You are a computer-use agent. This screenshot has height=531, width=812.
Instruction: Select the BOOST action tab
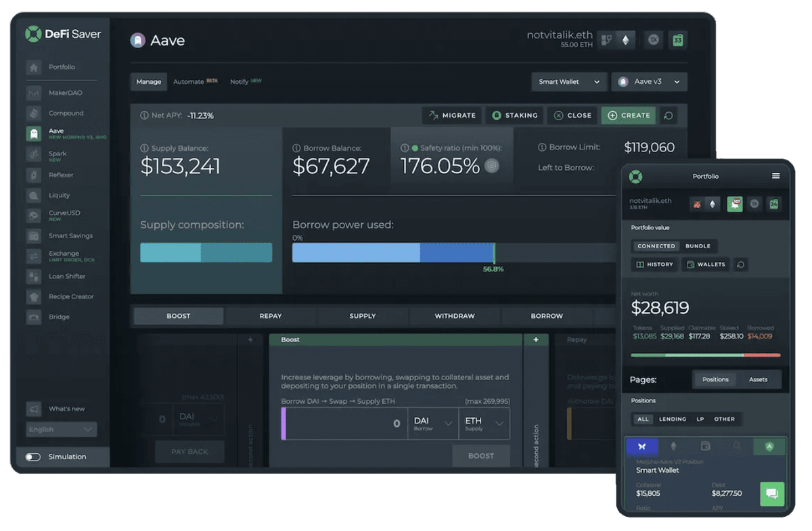tap(179, 316)
